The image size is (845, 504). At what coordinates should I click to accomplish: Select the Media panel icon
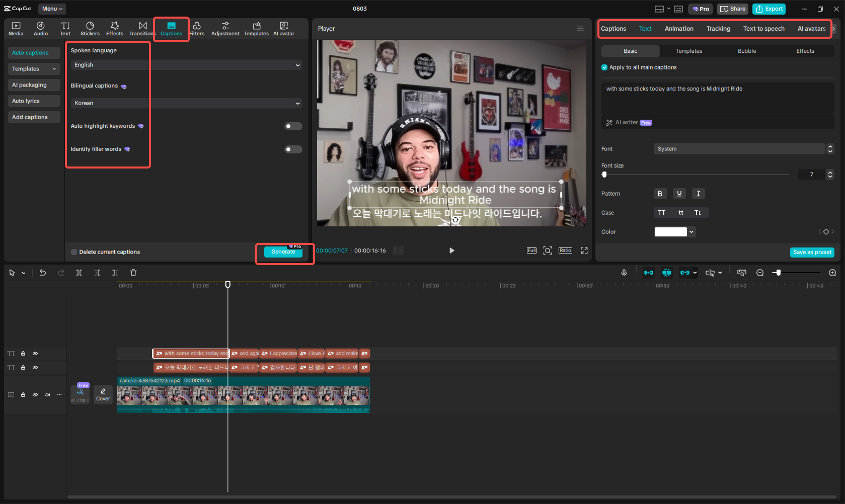click(x=16, y=28)
